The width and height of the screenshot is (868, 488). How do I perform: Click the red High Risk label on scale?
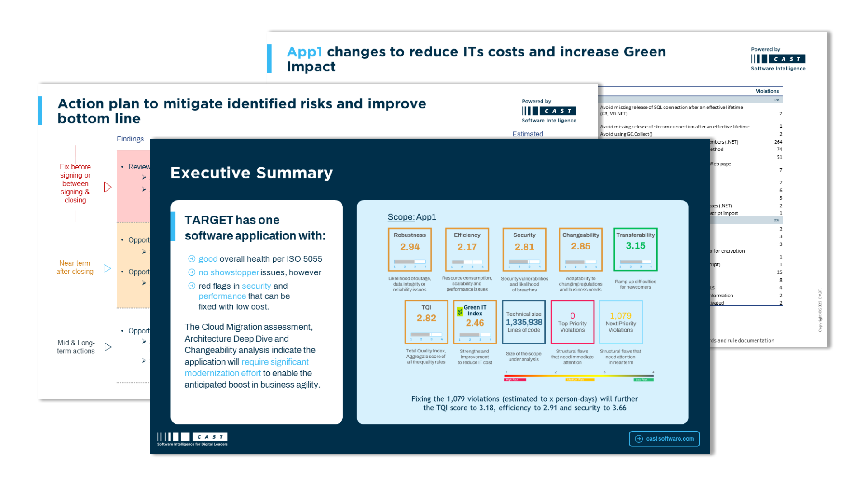click(514, 380)
